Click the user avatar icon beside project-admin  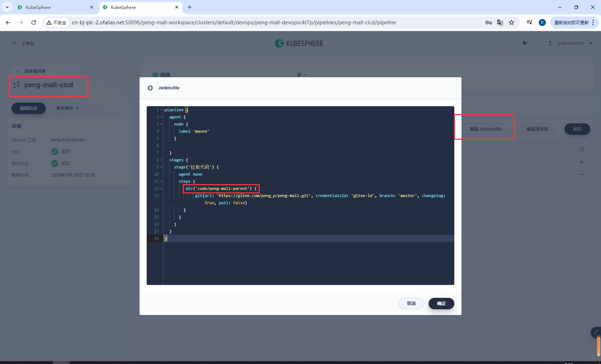(x=550, y=43)
